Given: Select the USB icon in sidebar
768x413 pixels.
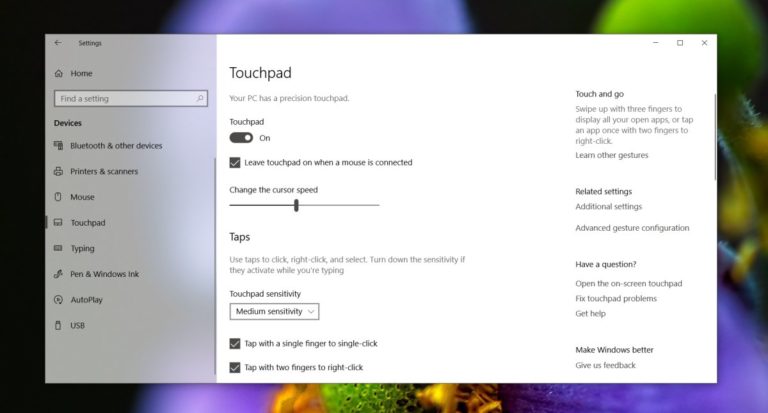Looking at the screenshot, I should 58,325.
